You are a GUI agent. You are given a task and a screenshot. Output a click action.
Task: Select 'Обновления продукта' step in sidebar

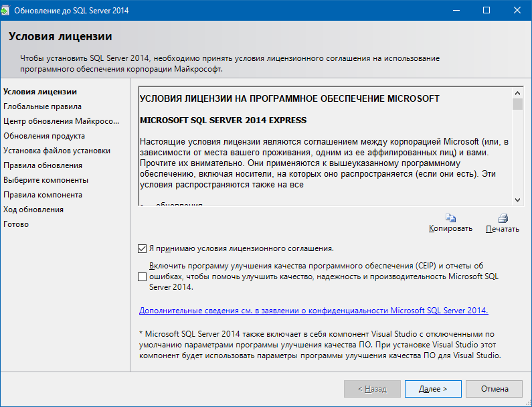pos(44,136)
